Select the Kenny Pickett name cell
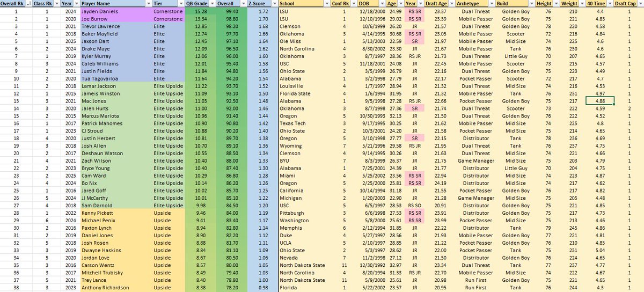 pyautogui.click(x=115, y=213)
